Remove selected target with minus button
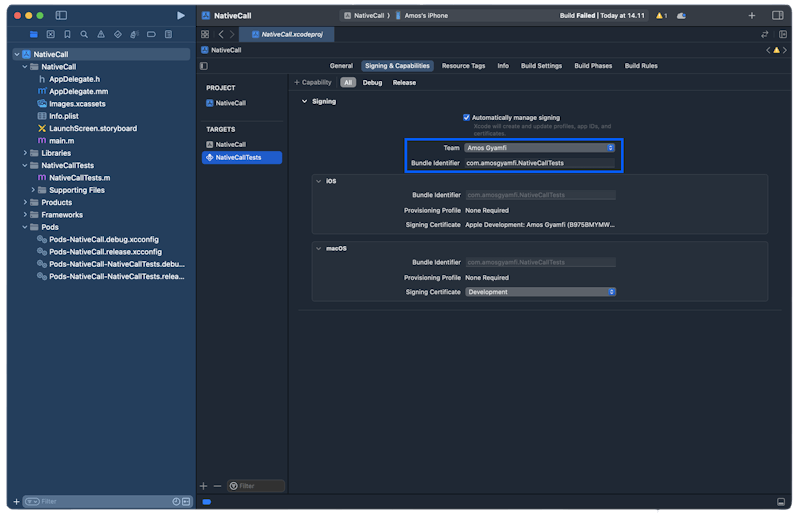Viewport: 800px width, 516px height. [x=217, y=486]
